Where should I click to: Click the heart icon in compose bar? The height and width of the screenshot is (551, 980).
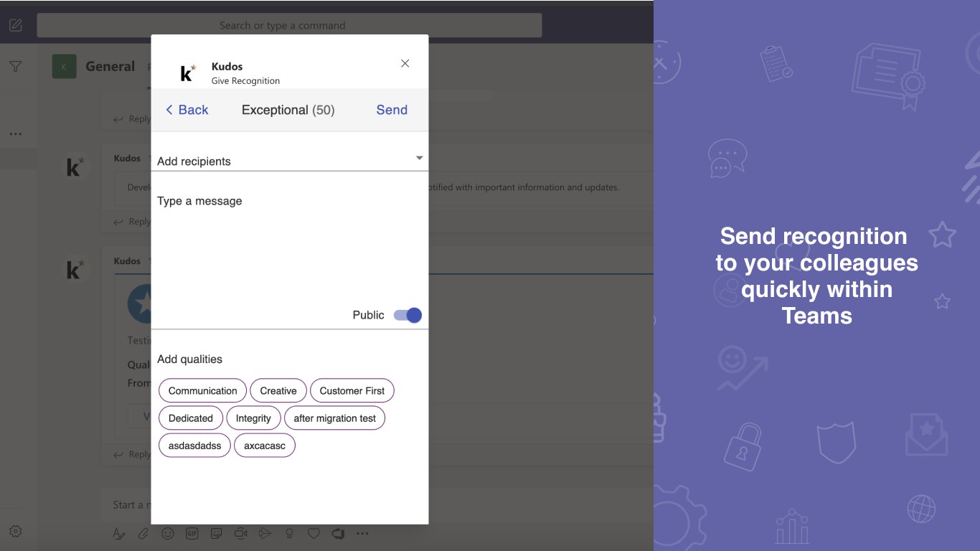click(314, 534)
